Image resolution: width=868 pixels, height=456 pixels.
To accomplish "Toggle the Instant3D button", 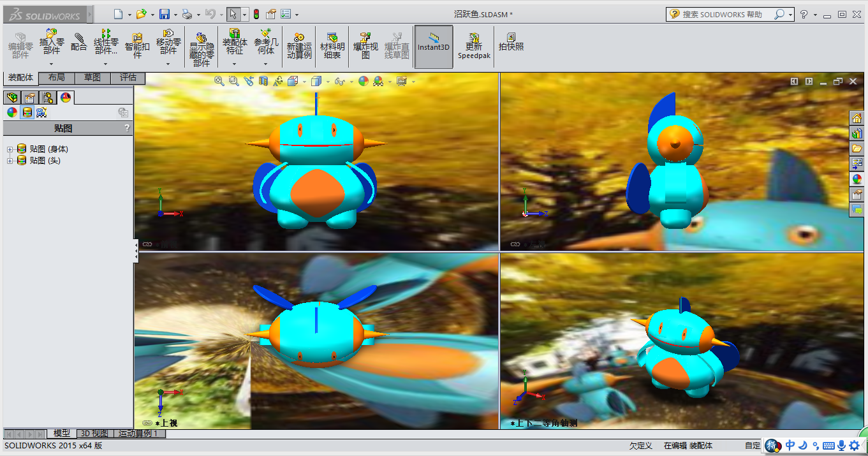I will (x=434, y=47).
